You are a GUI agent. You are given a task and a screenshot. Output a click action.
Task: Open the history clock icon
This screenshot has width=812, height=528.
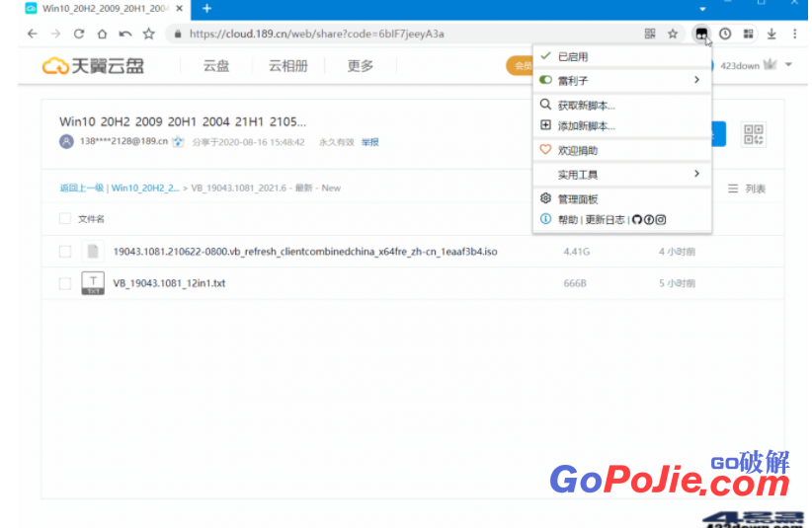pyautogui.click(x=725, y=35)
